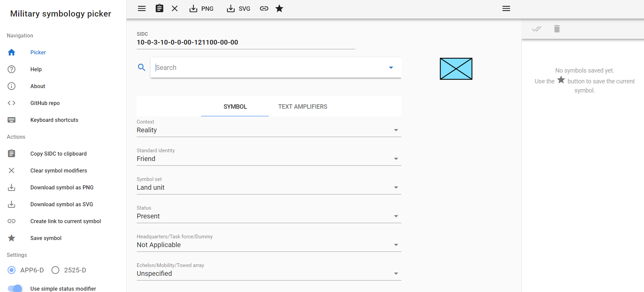
Task: Download symbol via SVG toolbar button
Action: point(239,8)
